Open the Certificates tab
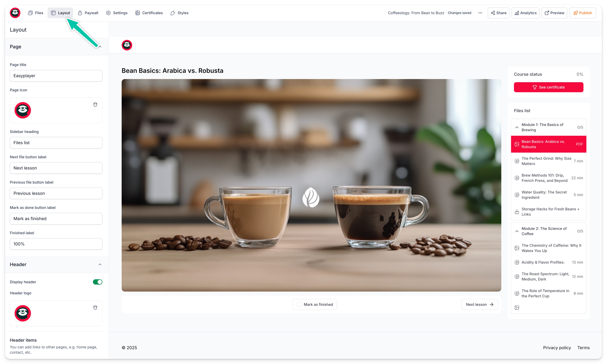This screenshot has width=607, height=364. pyautogui.click(x=149, y=13)
